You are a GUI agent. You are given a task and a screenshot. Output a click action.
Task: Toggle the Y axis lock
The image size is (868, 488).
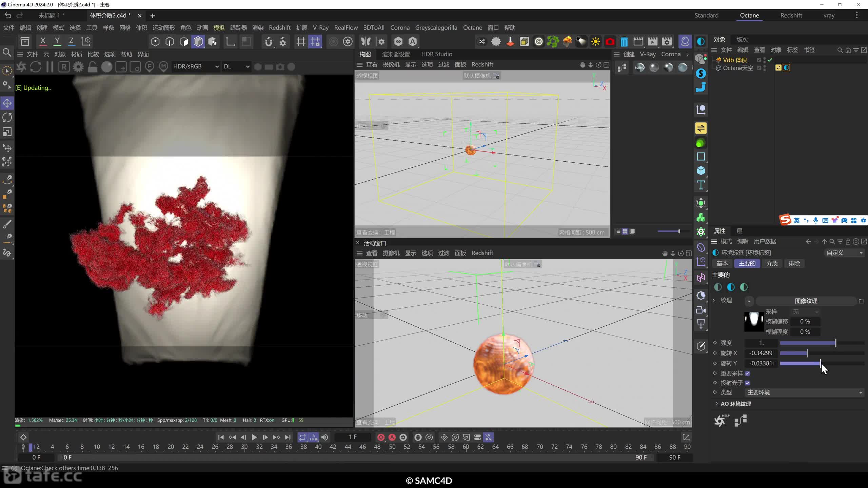(x=57, y=41)
